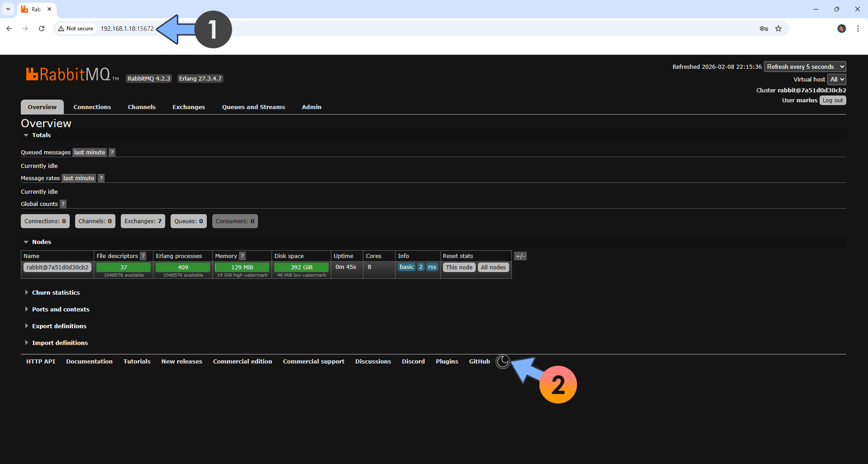Switch to the Queues and Streams tab
868x464 pixels.
[253, 107]
